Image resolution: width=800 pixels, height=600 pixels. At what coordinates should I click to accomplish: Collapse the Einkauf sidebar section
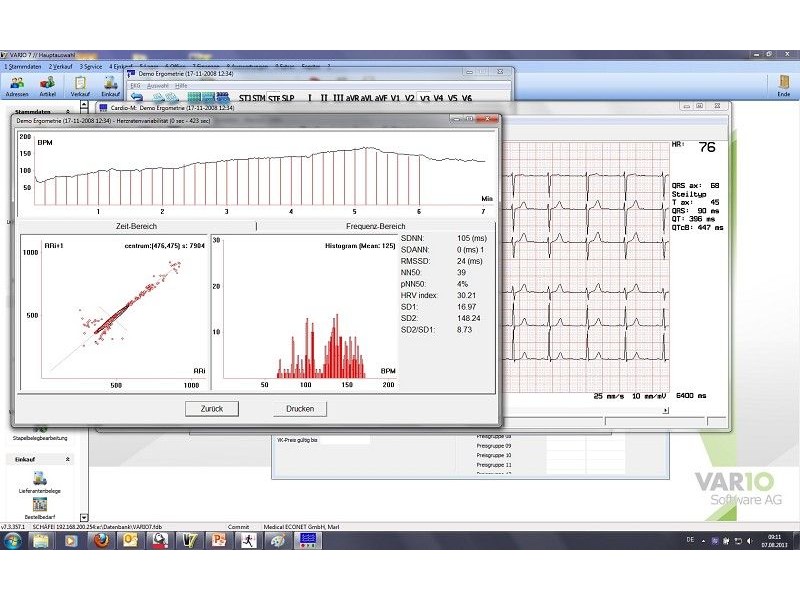(x=68, y=459)
